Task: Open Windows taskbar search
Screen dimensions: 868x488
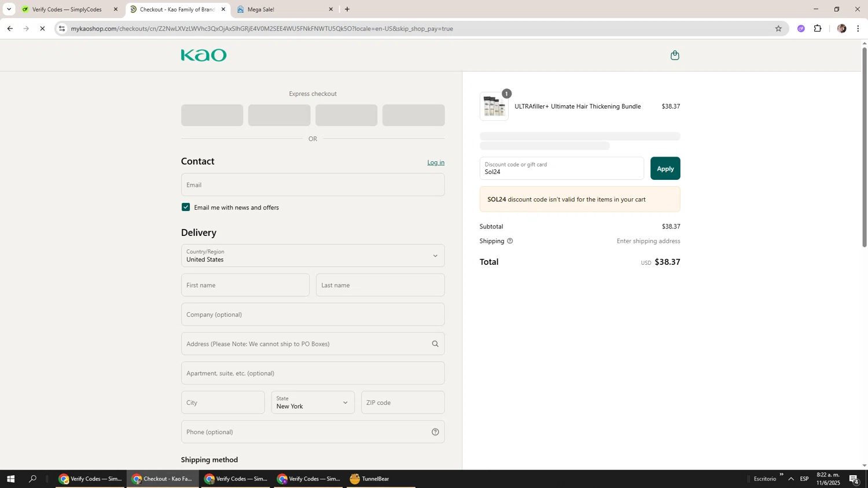Action: pos(32,479)
